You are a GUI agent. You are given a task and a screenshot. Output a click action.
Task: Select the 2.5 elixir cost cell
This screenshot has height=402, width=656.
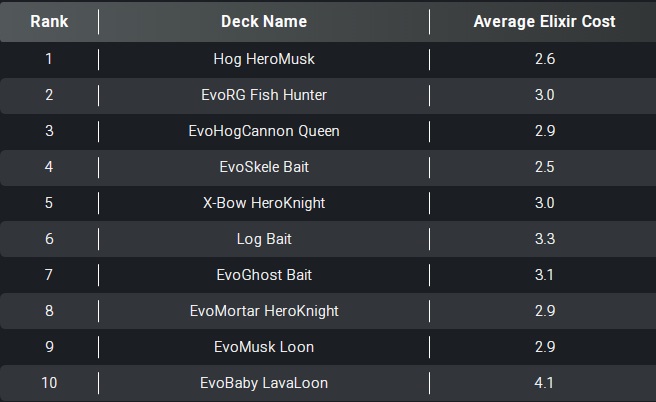coord(545,167)
